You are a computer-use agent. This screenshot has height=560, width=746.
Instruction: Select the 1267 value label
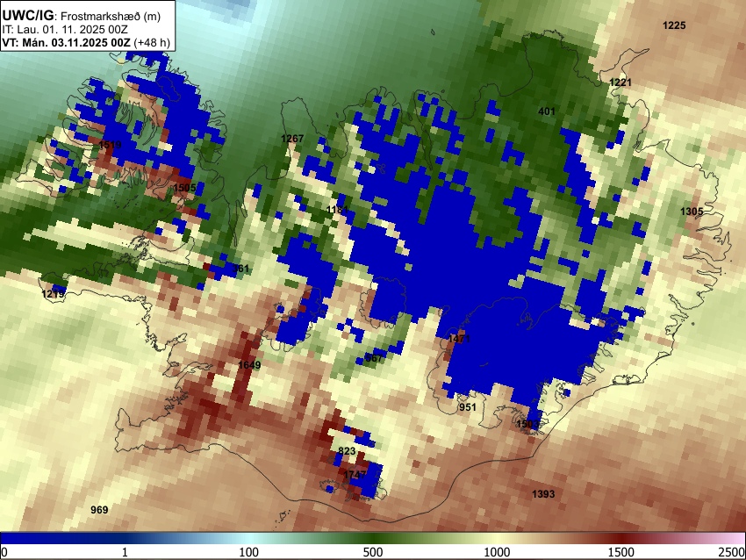(x=292, y=139)
